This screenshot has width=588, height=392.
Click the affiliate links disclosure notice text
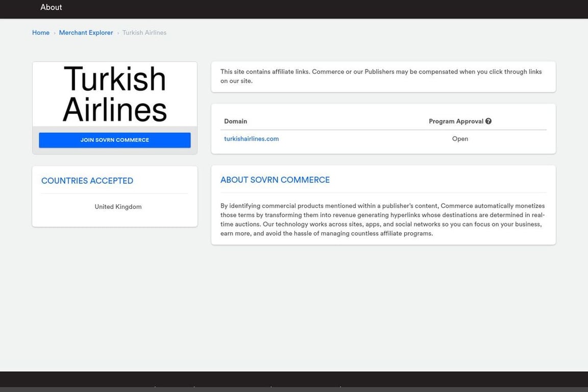381,76
